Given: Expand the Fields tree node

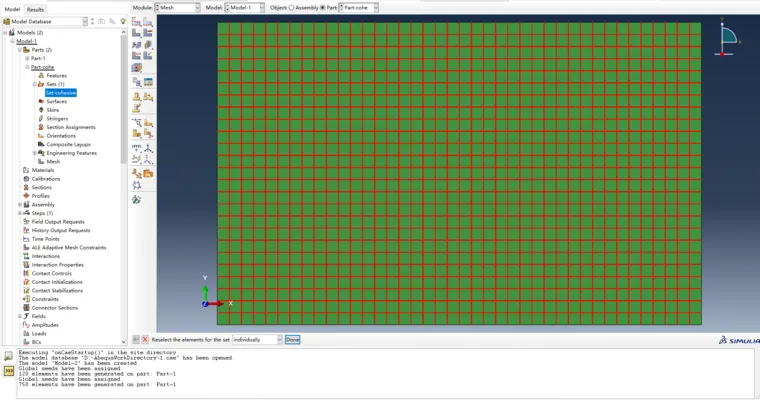Looking at the screenshot, I should click(x=20, y=316).
